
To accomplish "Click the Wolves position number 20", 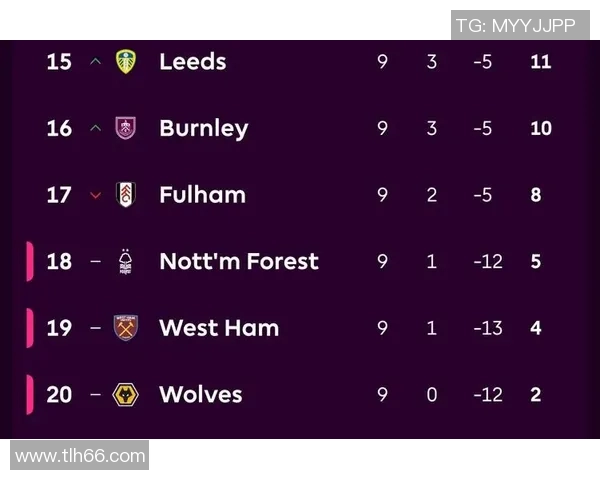I will click(x=59, y=394).
